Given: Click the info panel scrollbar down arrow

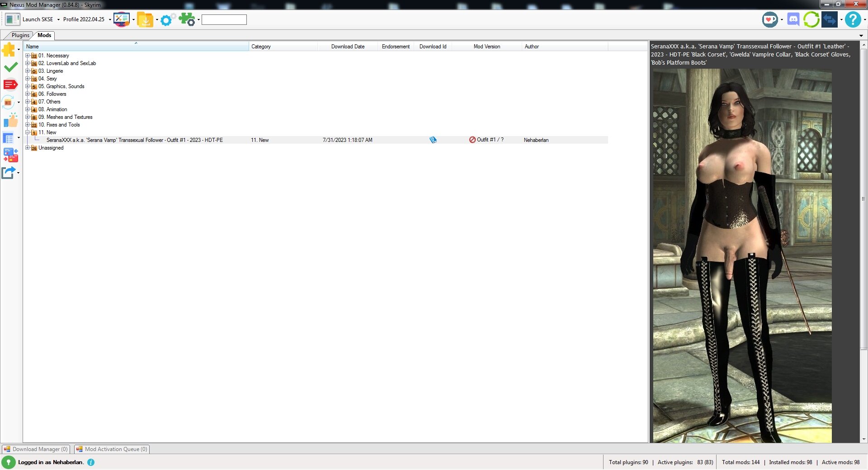Looking at the screenshot, I should pos(864,439).
